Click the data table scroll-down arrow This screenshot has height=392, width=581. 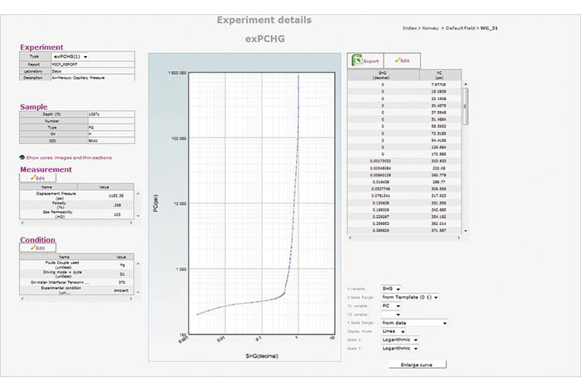465,230
